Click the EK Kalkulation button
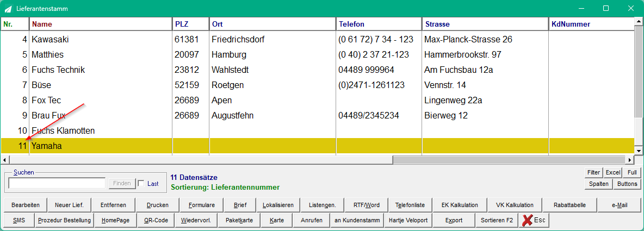644x231 pixels. 460,205
